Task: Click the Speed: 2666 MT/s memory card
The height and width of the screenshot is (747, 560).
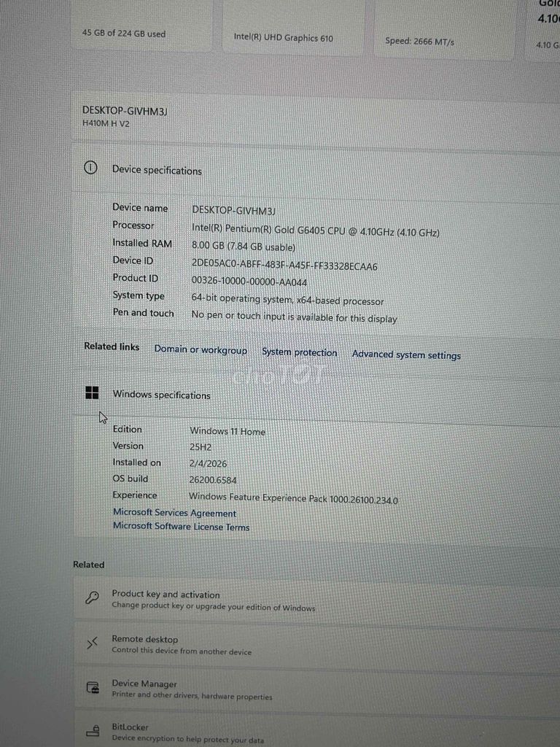Action: [444, 31]
